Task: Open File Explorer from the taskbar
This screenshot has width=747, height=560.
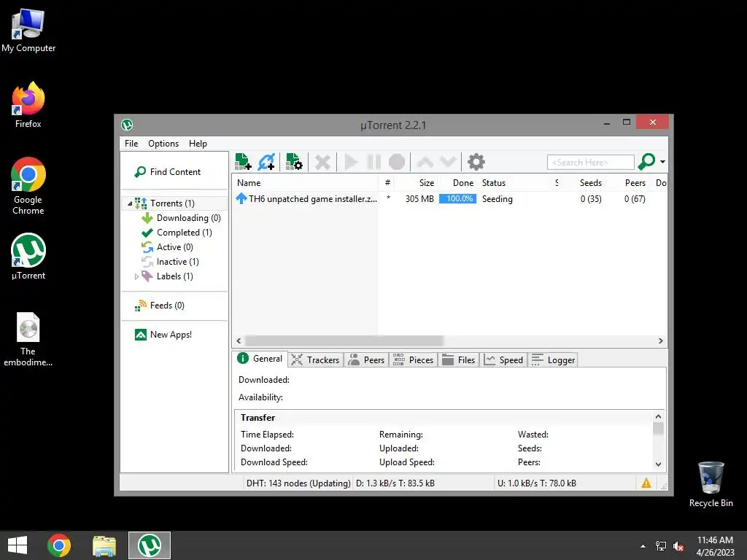Action: (x=104, y=545)
